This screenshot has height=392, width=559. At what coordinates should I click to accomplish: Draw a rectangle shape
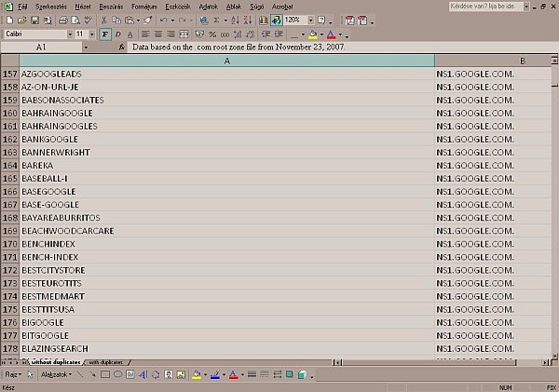point(105,374)
